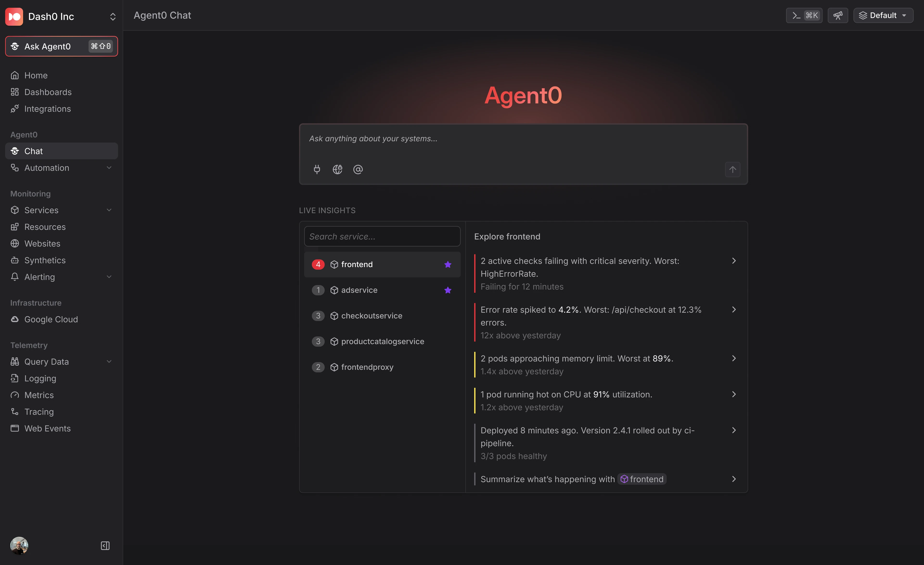The width and height of the screenshot is (924, 565).
Task: Open Resources in Monitoring section
Action: click(x=62, y=227)
